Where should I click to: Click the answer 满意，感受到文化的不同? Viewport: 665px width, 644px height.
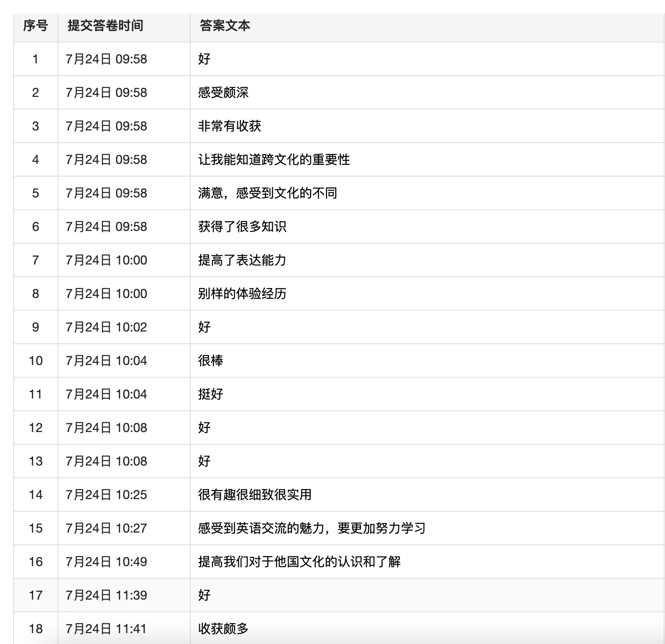268,193
